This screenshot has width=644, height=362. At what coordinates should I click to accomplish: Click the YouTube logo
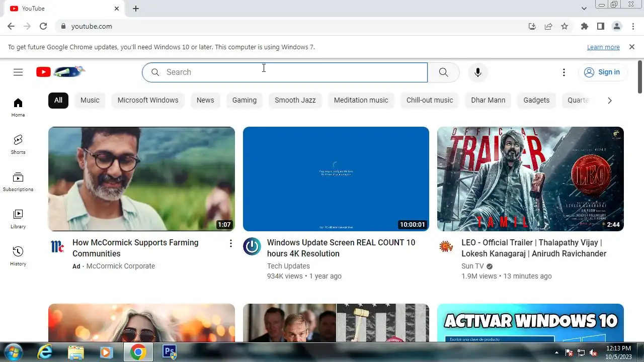click(60, 72)
